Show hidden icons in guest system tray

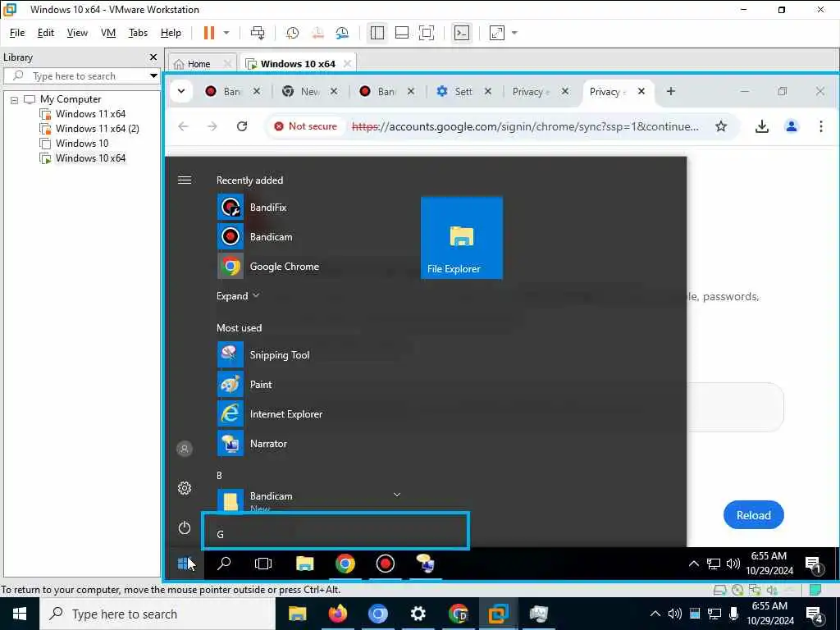[693, 564]
